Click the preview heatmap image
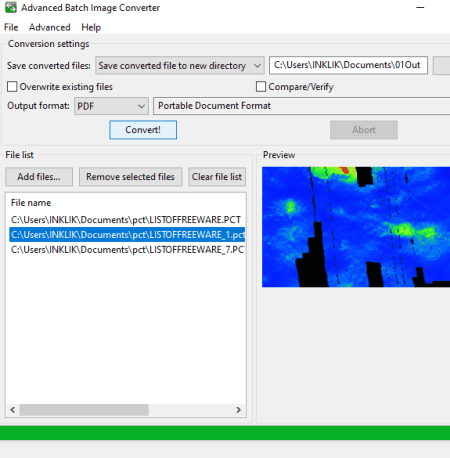This screenshot has width=450, height=458. click(x=356, y=227)
